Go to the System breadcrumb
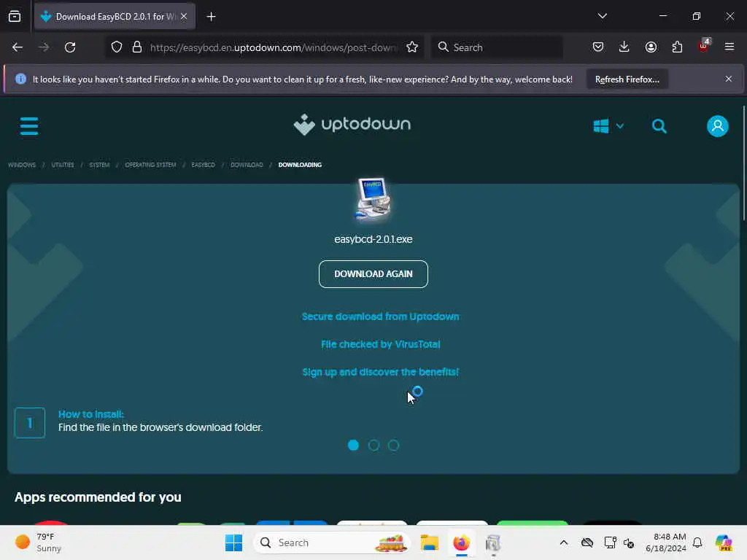Viewport: 747px width, 560px height. (x=99, y=165)
